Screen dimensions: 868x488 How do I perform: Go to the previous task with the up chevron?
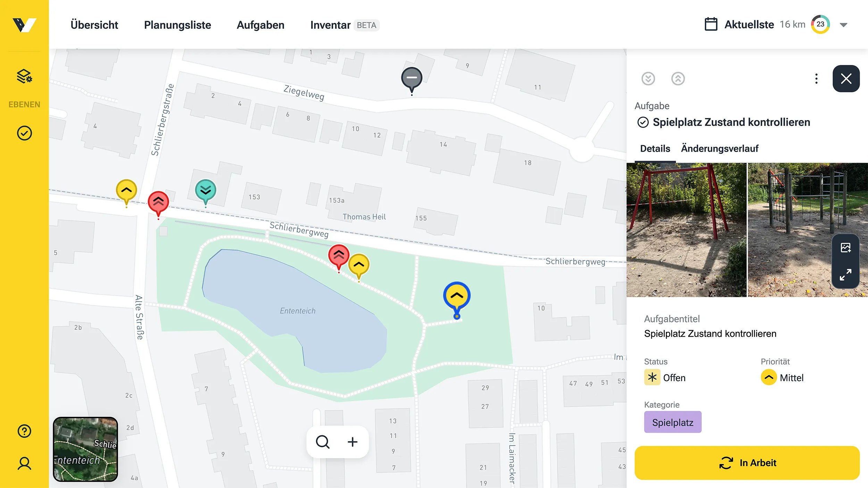pos(678,79)
